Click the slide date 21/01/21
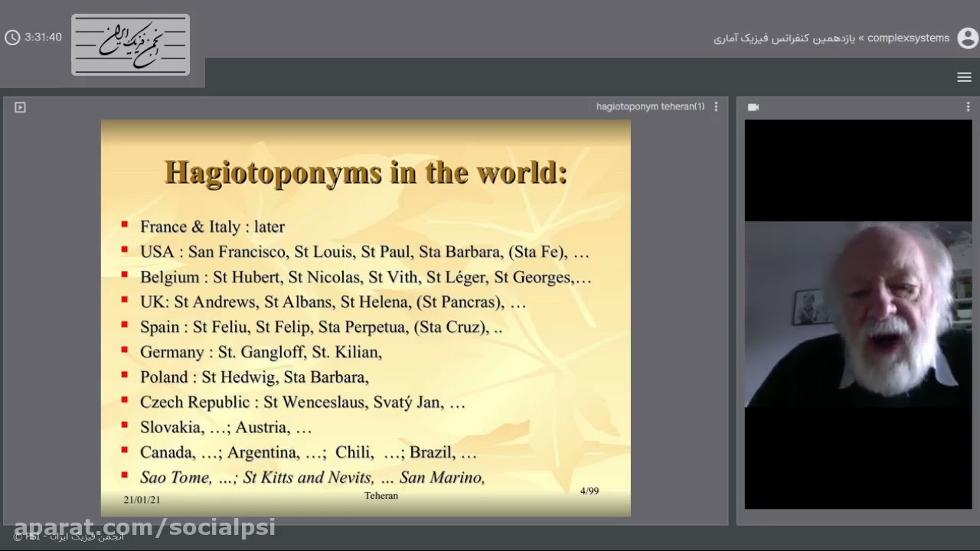Image resolution: width=980 pixels, height=551 pixels. click(142, 500)
